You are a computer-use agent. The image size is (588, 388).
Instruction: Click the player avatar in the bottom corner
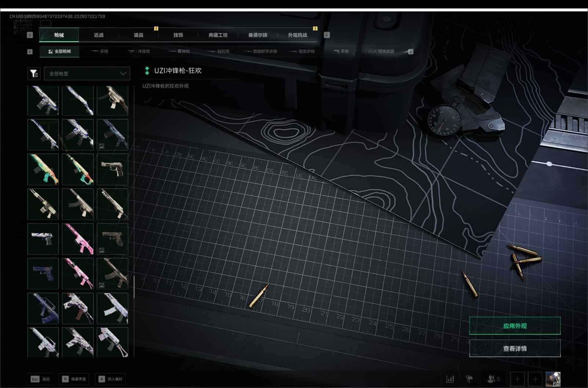point(553,379)
